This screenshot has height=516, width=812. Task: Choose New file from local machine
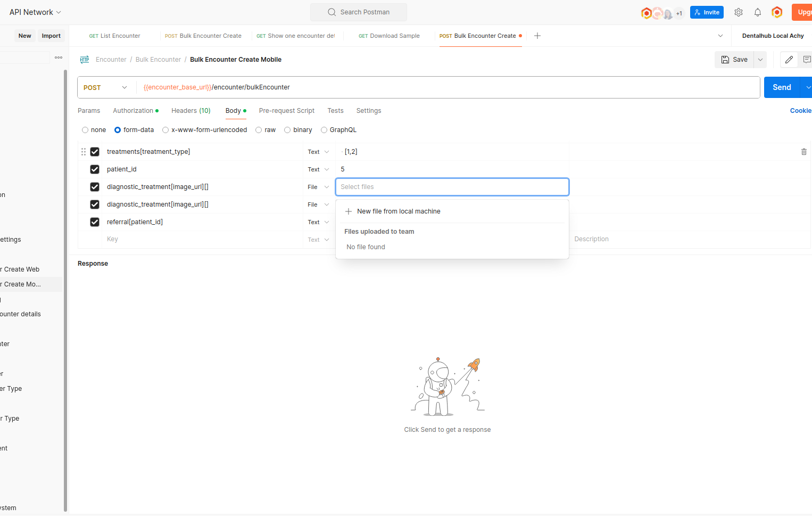398,211
